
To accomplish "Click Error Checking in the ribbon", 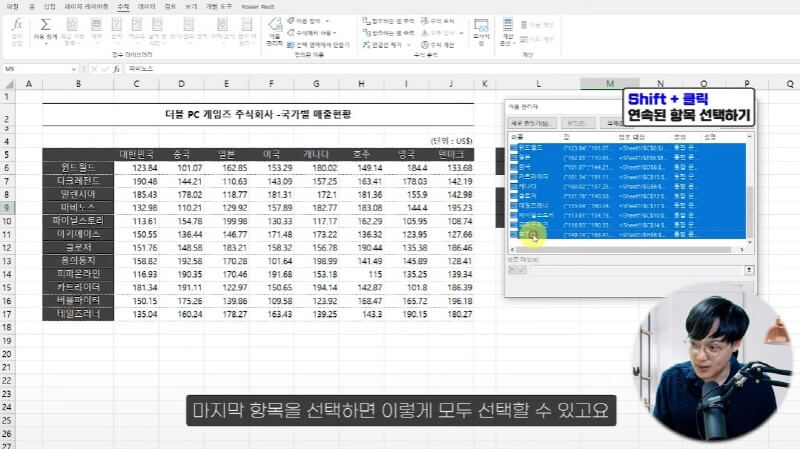I will pyautogui.click(x=438, y=33).
